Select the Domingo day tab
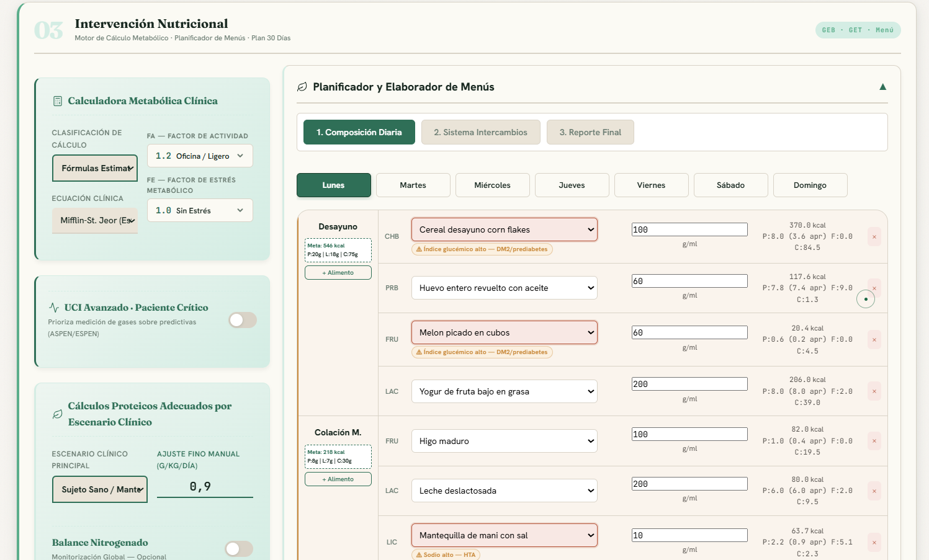The height and width of the screenshot is (560, 929). pos(810,185)
